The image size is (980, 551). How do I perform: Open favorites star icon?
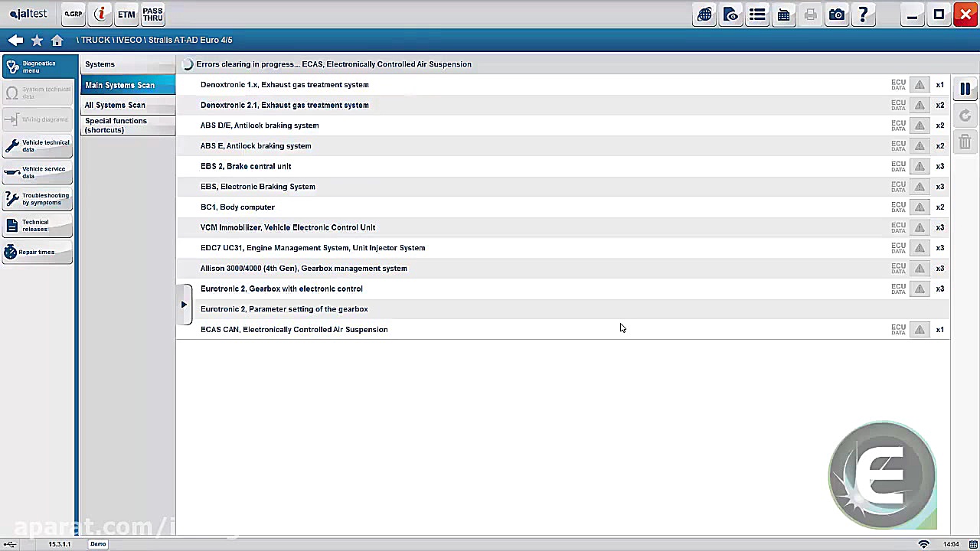point(37,40)
